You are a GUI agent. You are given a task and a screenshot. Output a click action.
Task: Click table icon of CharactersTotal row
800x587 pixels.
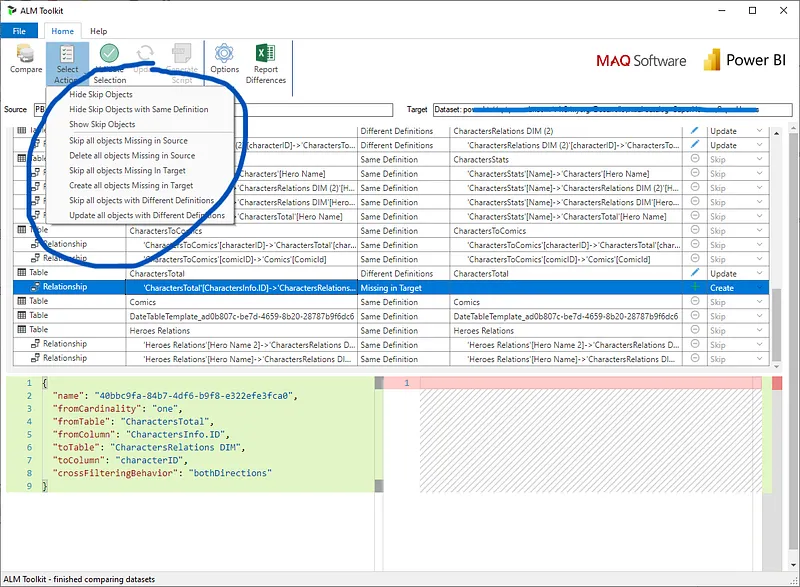(22, 272)
